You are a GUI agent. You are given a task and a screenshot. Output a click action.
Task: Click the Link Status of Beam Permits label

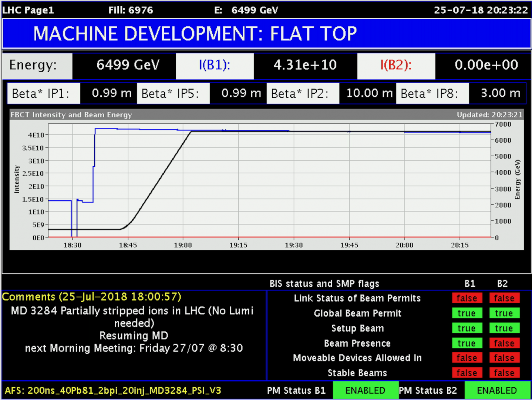pos(357,299)
